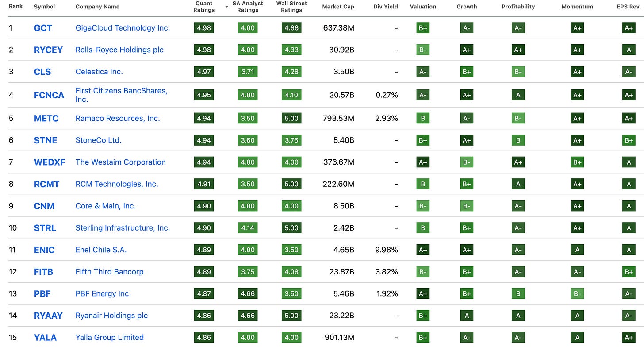
Task: Open Rolls-Royce Holdings plc company page
Action: click(119, 50)
